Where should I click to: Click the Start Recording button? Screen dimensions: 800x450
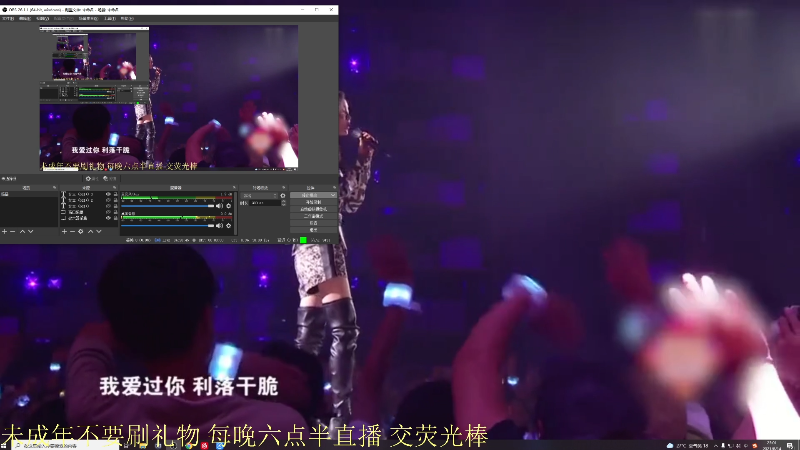313,202
